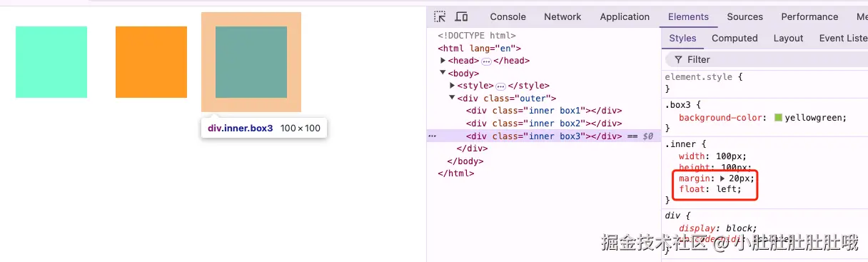
Task: Select the Styles sub-tab
Action: (682, 39)
